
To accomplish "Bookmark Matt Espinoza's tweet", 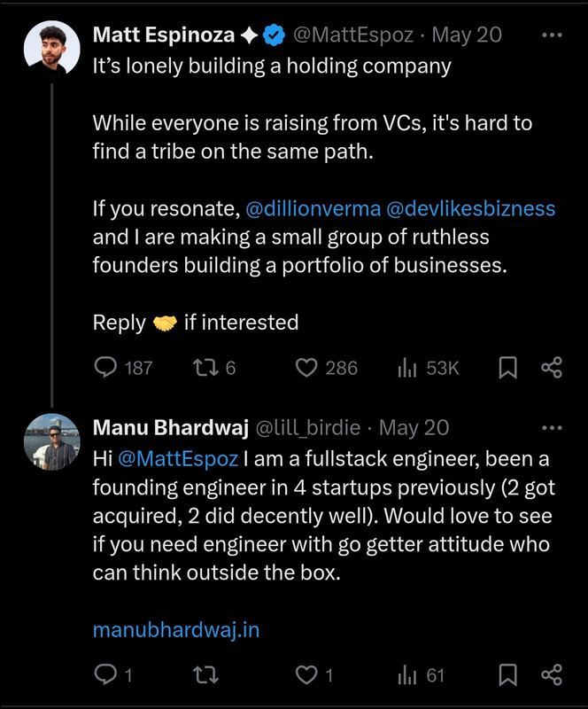I will point(507,368).
